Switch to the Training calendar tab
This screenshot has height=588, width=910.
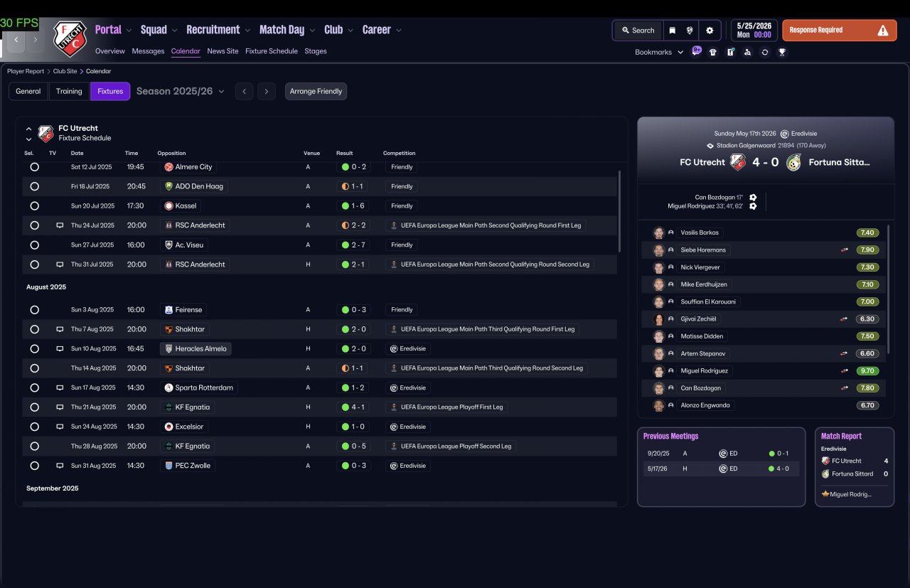pyautogui.click(x=69, y=91)
